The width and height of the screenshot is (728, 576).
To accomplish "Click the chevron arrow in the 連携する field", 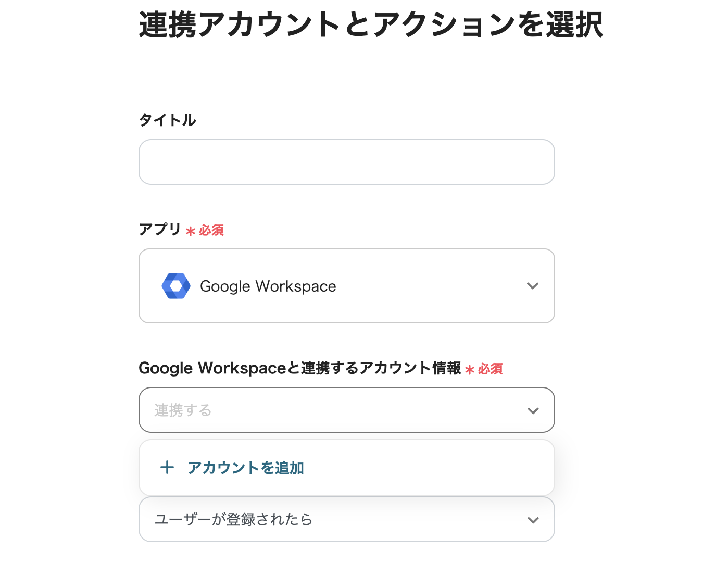I will pyautogui.click(x=533, y=410).
